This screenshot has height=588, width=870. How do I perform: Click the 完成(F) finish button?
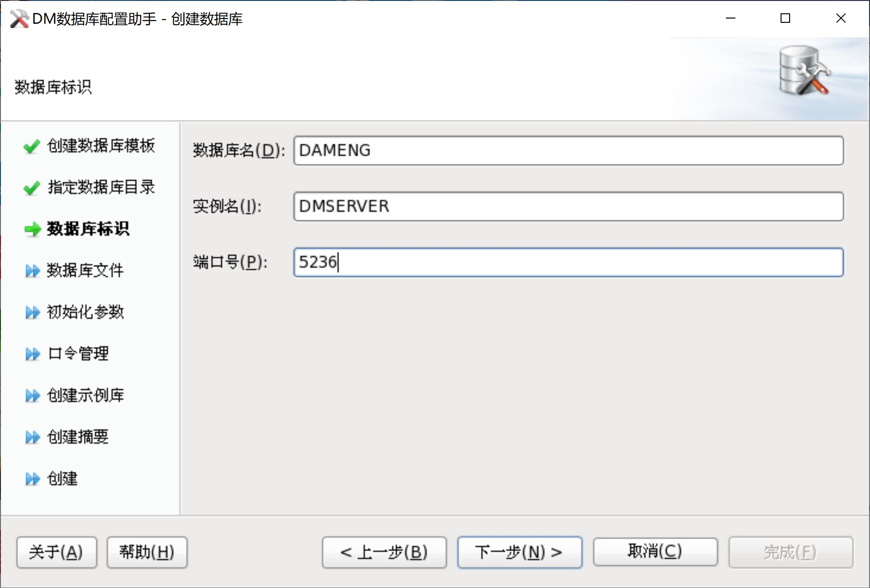pos(791,552)
